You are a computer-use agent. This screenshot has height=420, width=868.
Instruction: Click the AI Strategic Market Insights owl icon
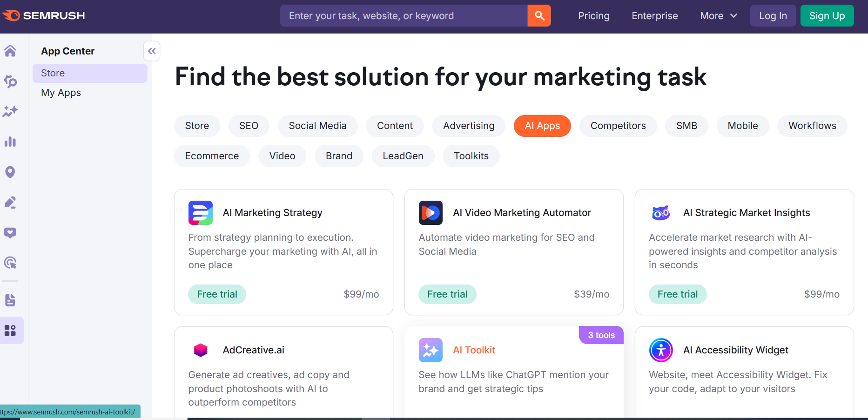click(x=661, y=213)
